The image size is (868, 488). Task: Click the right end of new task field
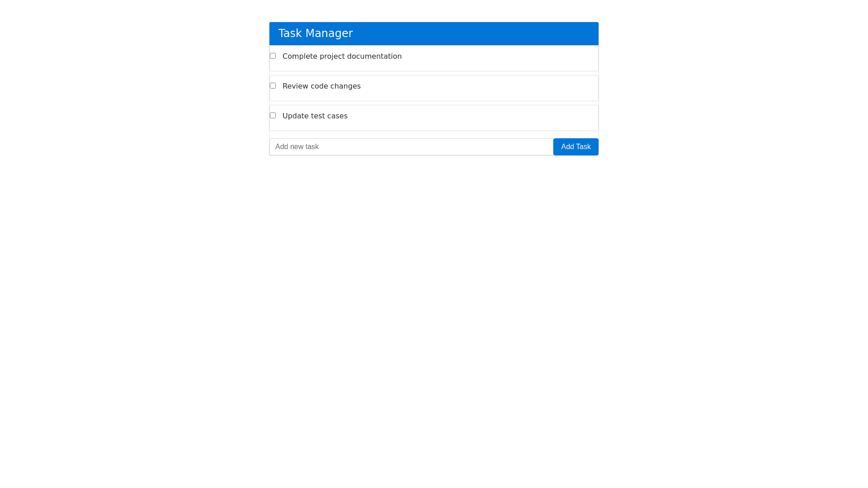pyautogui.click(x=538, y=147)
